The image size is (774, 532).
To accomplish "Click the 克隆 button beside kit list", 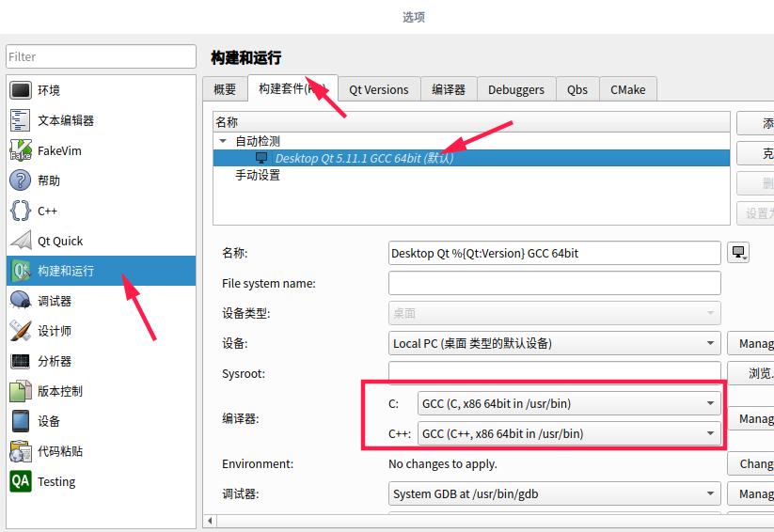I will [x=755, y=153].
